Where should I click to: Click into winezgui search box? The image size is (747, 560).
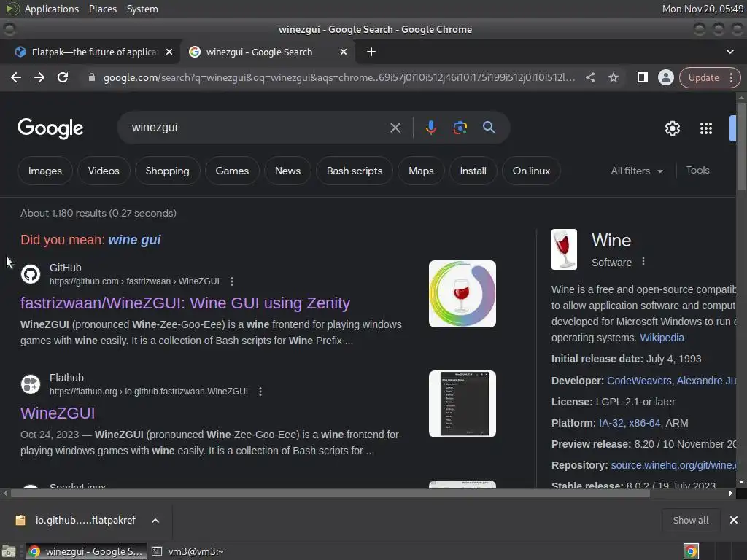[x=258, y=128]
